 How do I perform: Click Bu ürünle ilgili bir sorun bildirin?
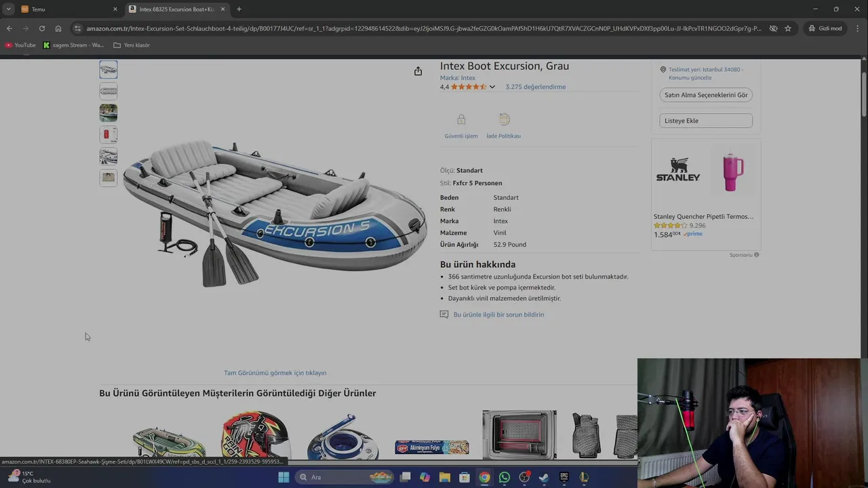498,314
